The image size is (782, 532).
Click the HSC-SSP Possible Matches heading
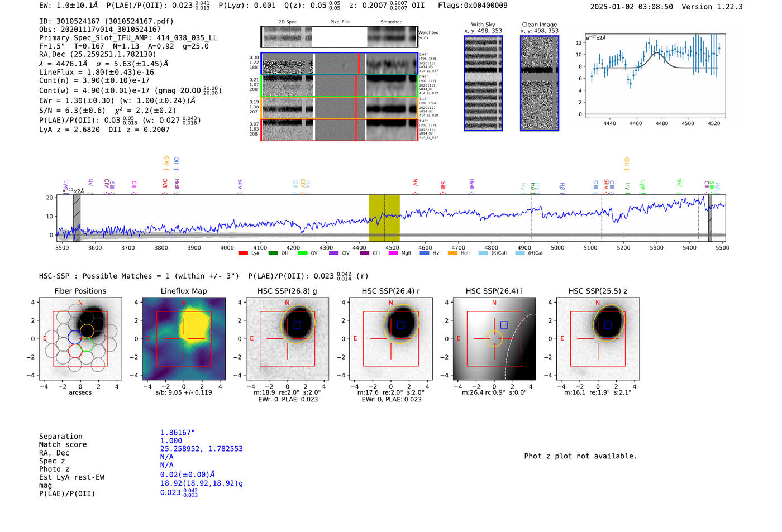click(x=139, y=276)
